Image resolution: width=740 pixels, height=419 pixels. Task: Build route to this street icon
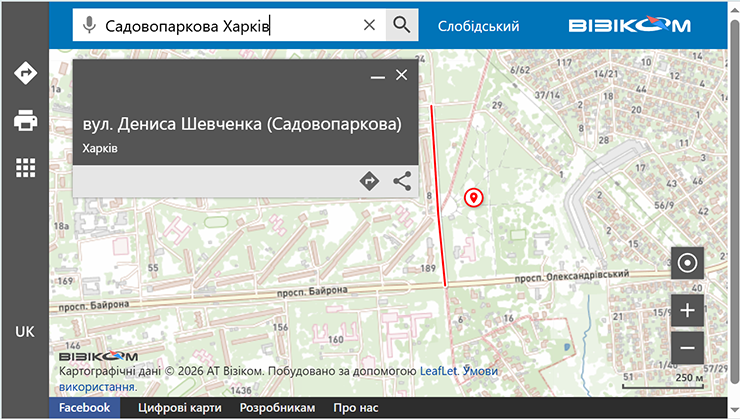pyautogui.click(x=369, y=181)
